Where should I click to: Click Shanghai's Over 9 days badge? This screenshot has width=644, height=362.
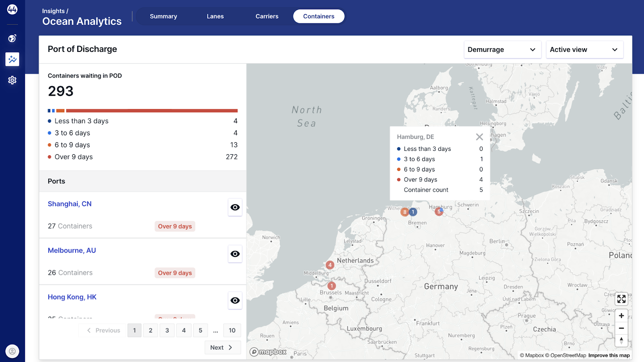(175, 226)
